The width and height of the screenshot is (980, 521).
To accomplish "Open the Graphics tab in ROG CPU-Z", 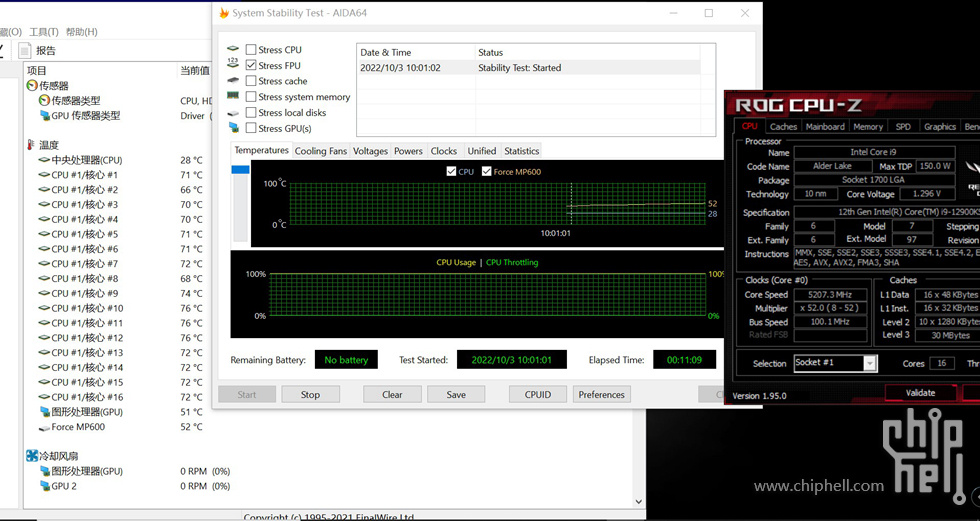I will [940, 126].
